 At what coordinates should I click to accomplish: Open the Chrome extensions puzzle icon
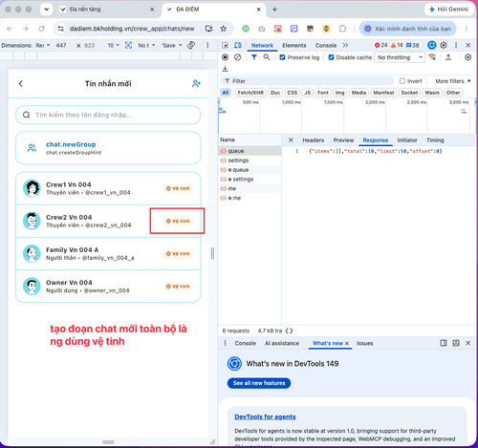[342, 29]
